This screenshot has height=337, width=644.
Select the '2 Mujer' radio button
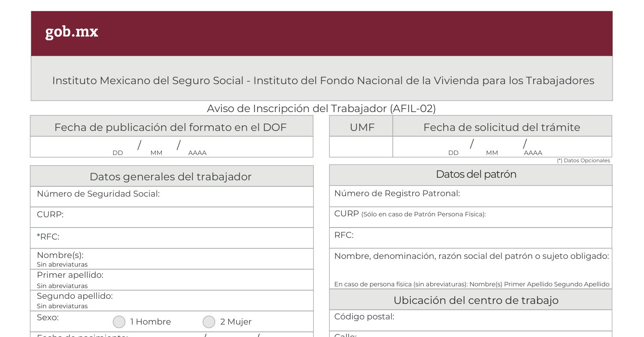(x=209, y=322)
